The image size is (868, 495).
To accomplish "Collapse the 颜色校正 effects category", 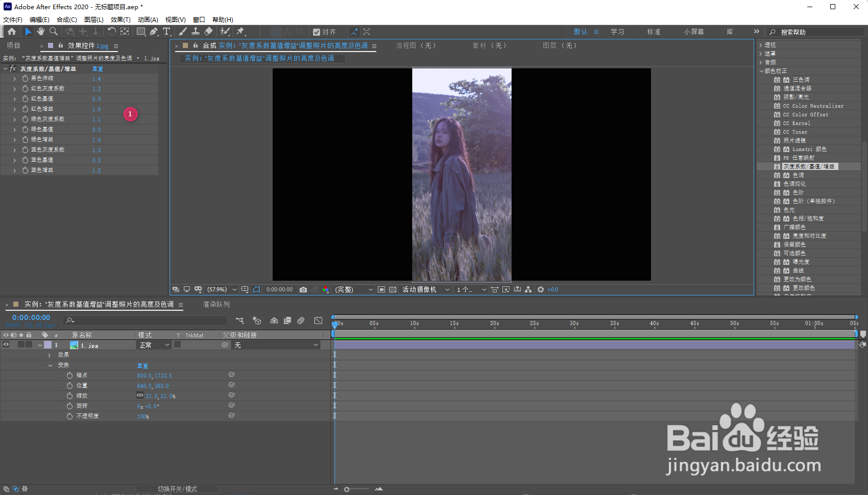I will point(761,71).
